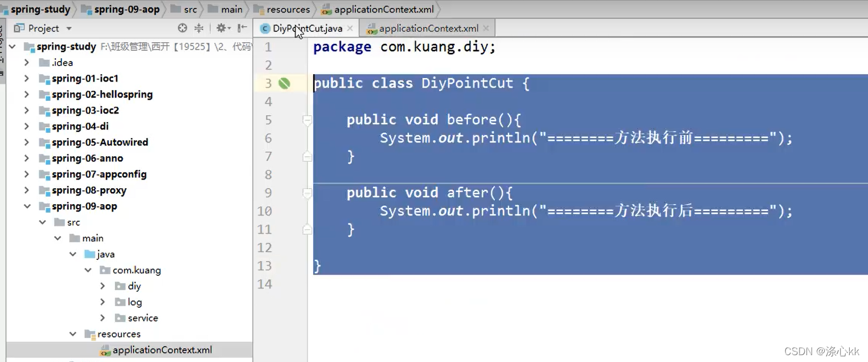Select spring-05-Autowired in project tree
The width and height of the screenshot is (868, 362).
[x=100, y=143]
